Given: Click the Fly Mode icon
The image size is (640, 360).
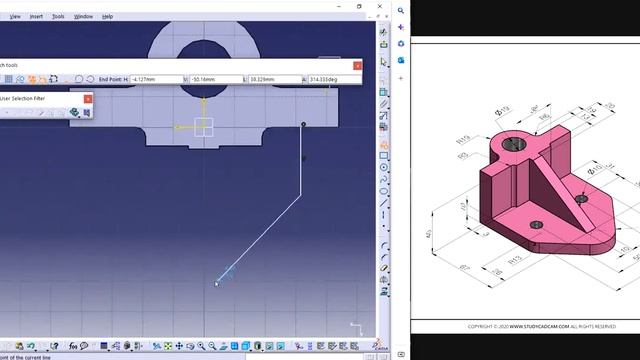Looking at the screenshot, I should click(157, 346).
